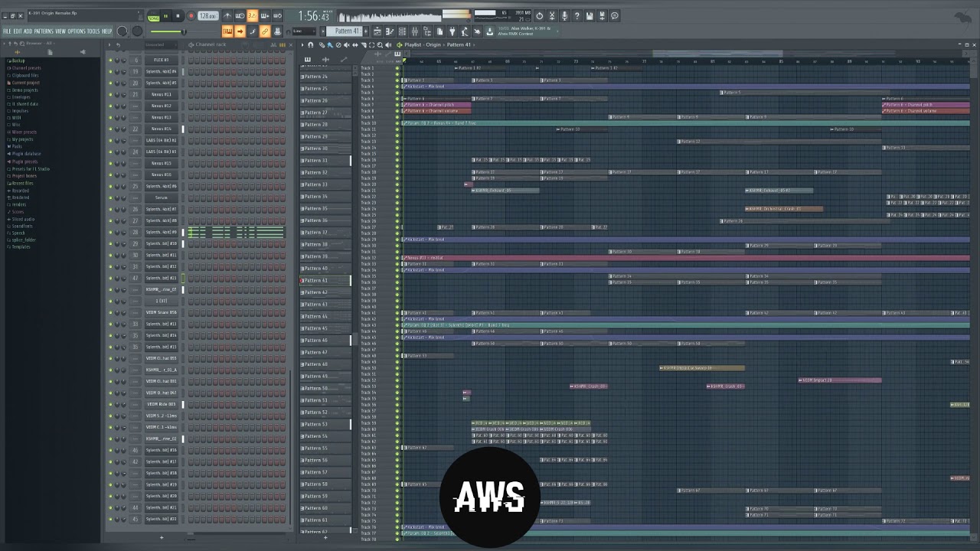Stop playback with the transport stop button
Viewport: 980px width, 551px height.
point(178,16)
